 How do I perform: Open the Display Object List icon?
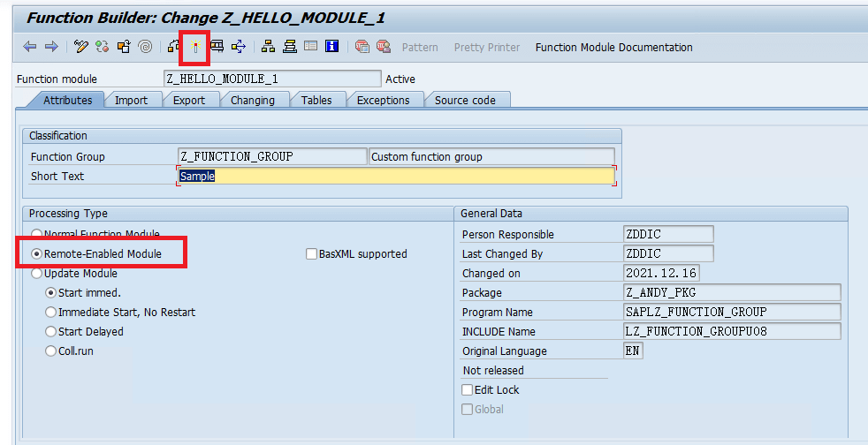click(268, 47)
